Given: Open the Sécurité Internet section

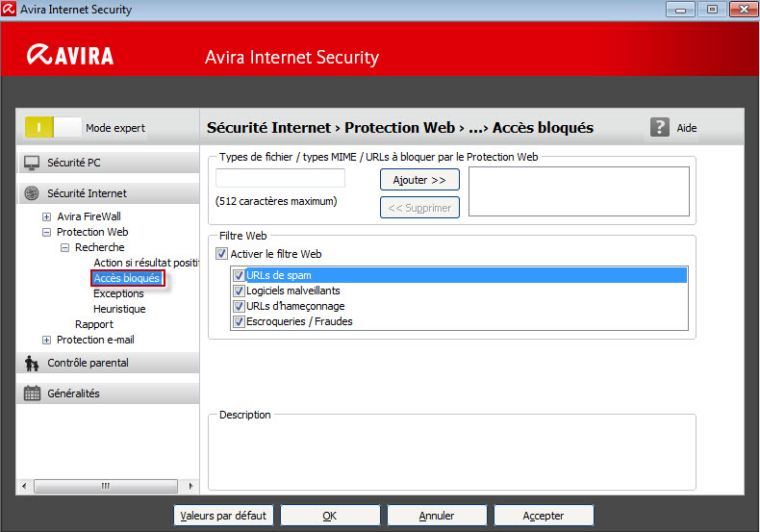Looking at the screenshot, I should pos(109,193).
